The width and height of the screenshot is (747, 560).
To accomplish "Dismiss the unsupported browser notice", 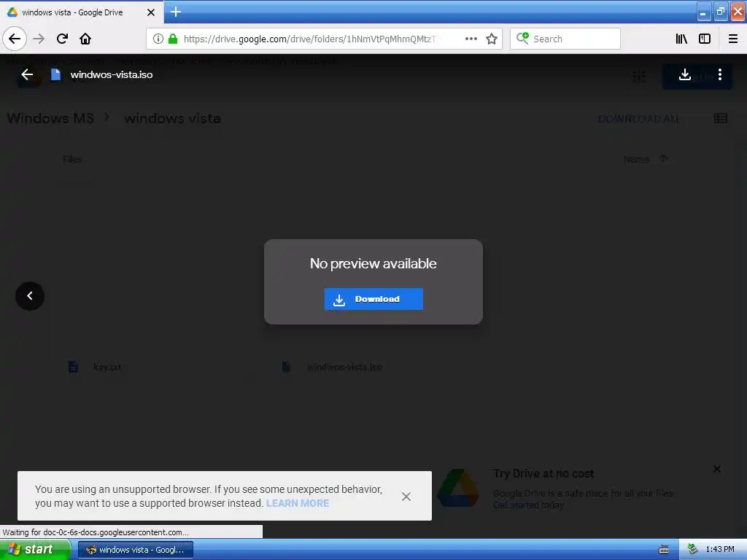I will click(406, 497).
